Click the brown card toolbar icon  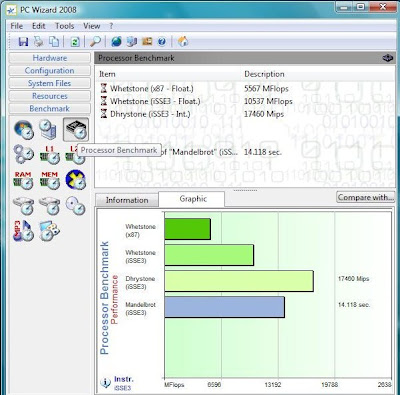[147, 42]
